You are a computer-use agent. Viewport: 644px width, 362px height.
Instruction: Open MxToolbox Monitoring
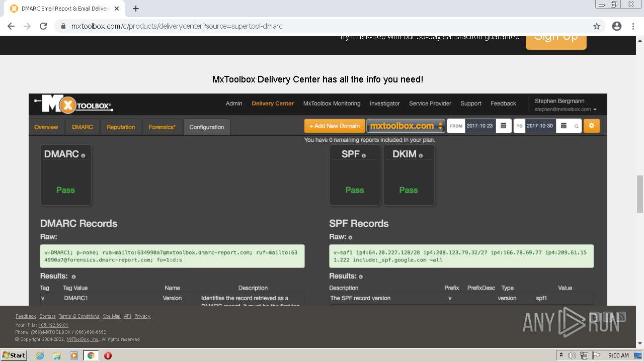(332, 104)
